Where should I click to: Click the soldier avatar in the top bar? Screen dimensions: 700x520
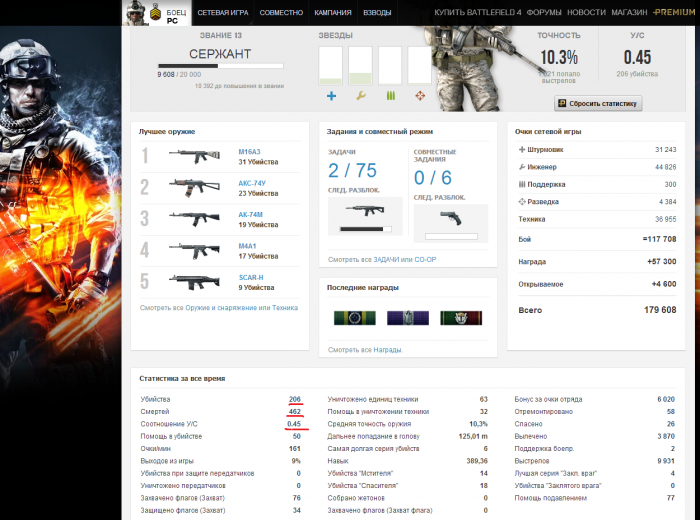point(135,12)
